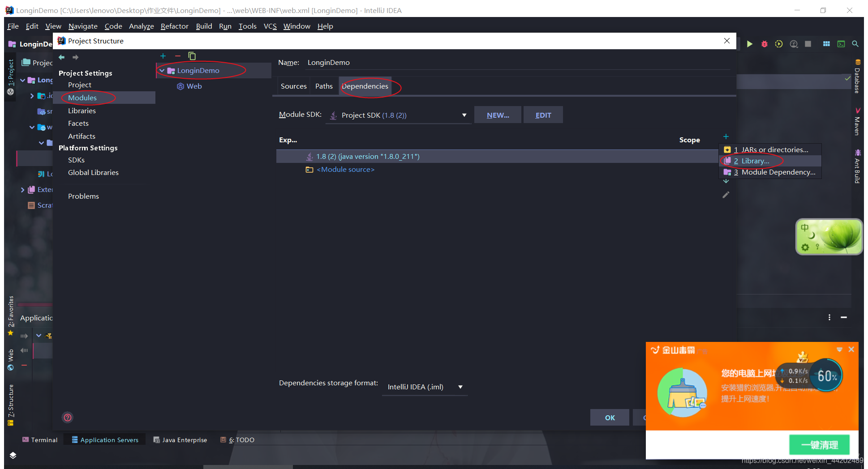Choose 'Library...' from add menu
The width and height of the screenshot is (868, 469).
(770, 161)
